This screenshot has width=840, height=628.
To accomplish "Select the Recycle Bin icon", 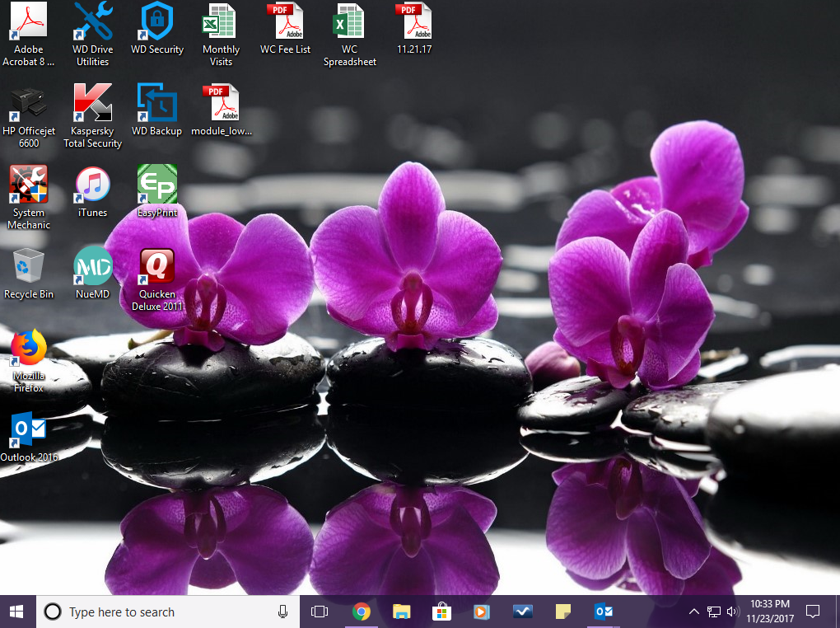I will click(28, 273).
